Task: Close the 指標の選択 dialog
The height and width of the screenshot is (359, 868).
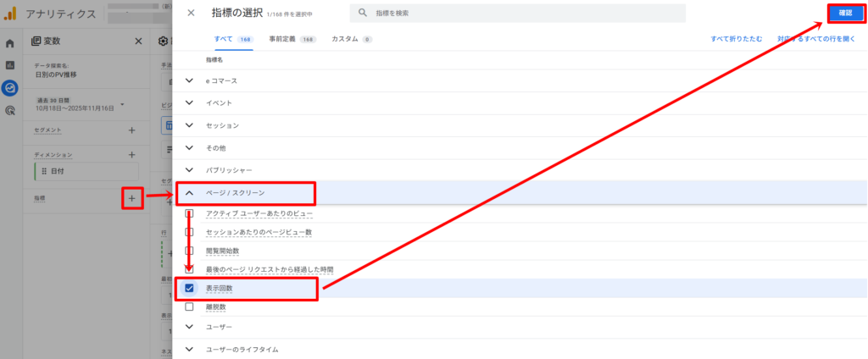Action: tap(191, 13)
